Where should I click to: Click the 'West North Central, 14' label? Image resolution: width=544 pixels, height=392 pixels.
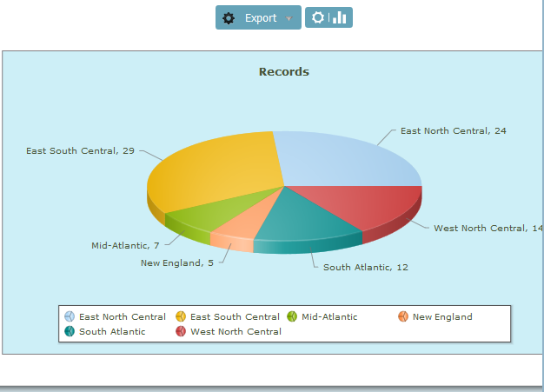tap(488, 229)
